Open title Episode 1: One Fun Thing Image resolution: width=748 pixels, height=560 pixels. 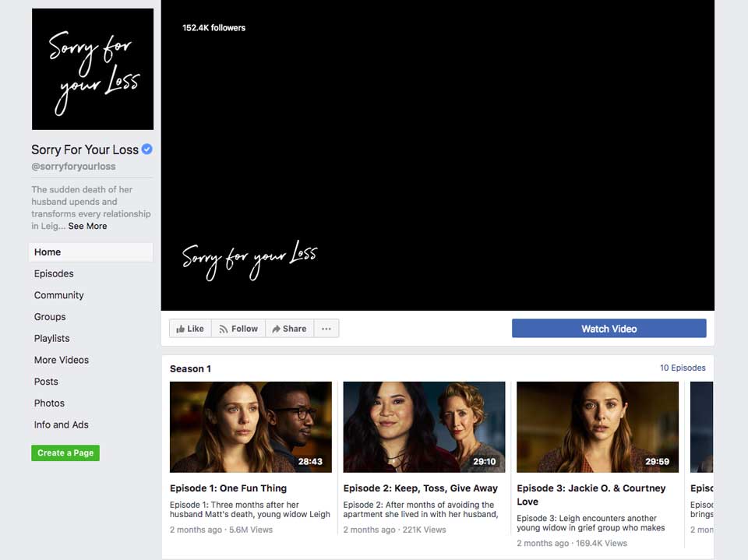click(x=228, y=488)
